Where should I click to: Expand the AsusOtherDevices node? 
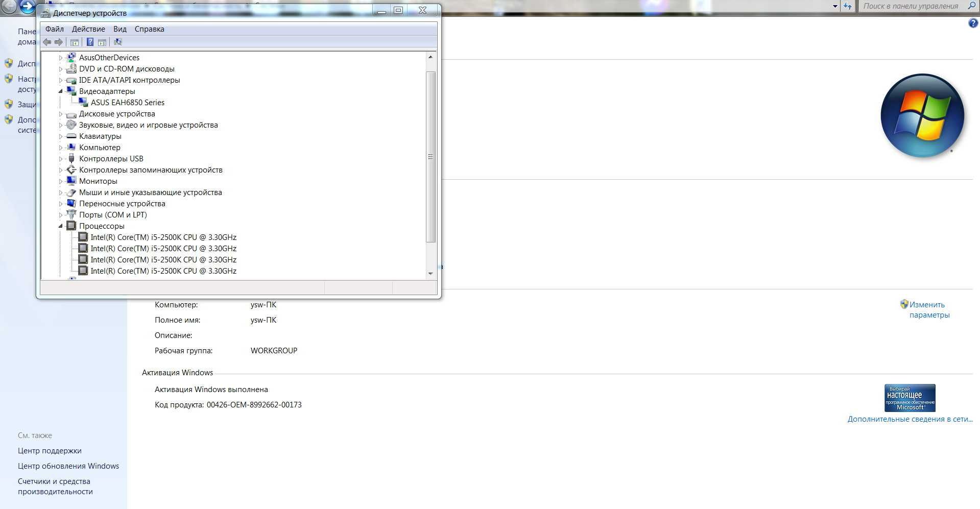(61, 58)
